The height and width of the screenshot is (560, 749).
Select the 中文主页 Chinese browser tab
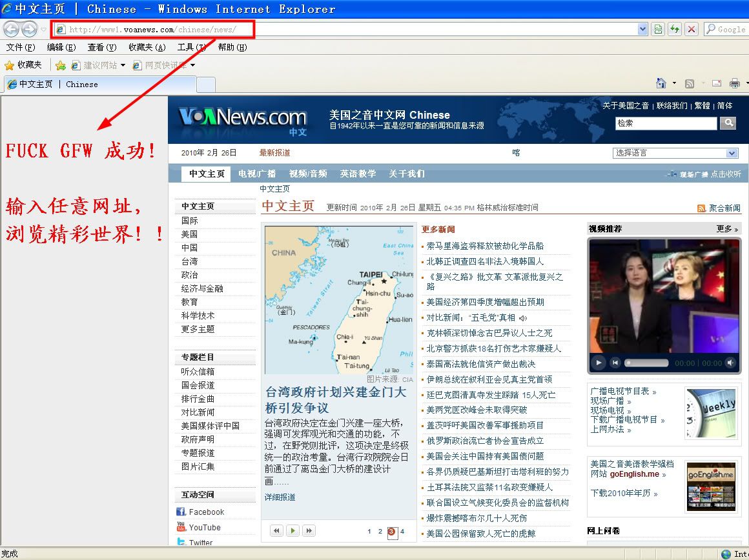point(100,84)
